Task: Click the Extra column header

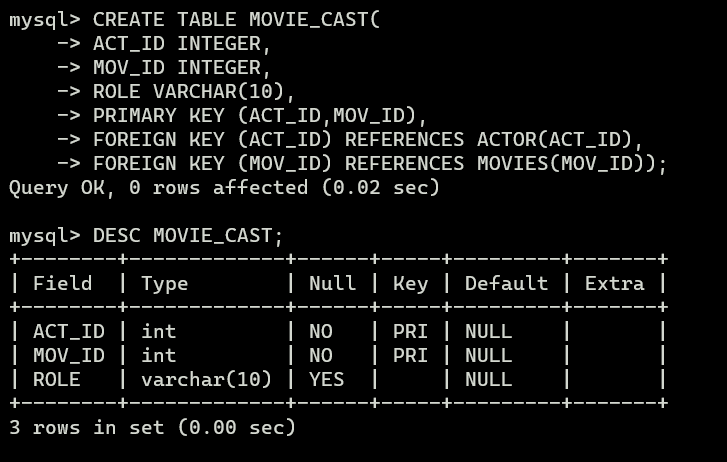Action: click(614, 283)
